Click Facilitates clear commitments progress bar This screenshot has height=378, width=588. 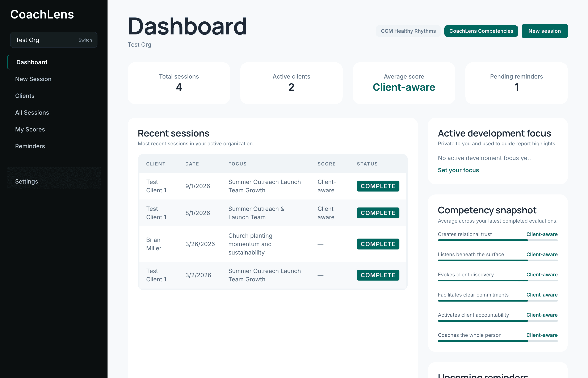coord(498,301)
